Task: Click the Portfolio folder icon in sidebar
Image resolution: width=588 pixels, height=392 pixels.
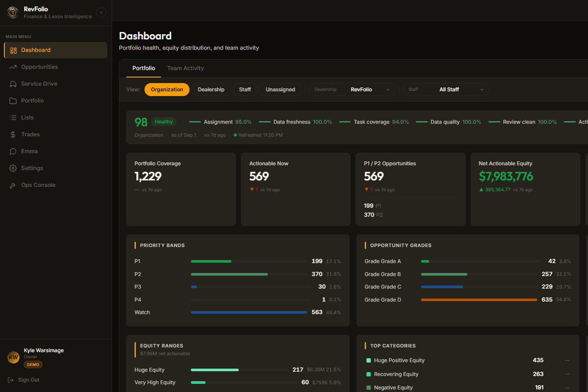Action: click(x=13, y=101)
